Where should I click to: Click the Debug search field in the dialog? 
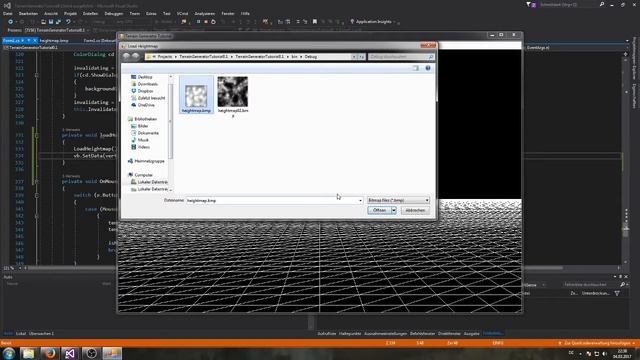pos(401,57)
